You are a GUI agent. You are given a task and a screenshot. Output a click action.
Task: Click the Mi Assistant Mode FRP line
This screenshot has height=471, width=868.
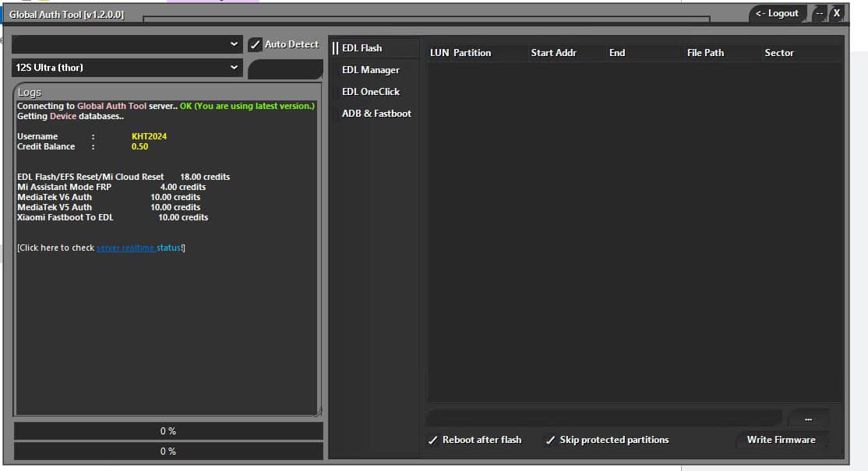tap(111, 188)
